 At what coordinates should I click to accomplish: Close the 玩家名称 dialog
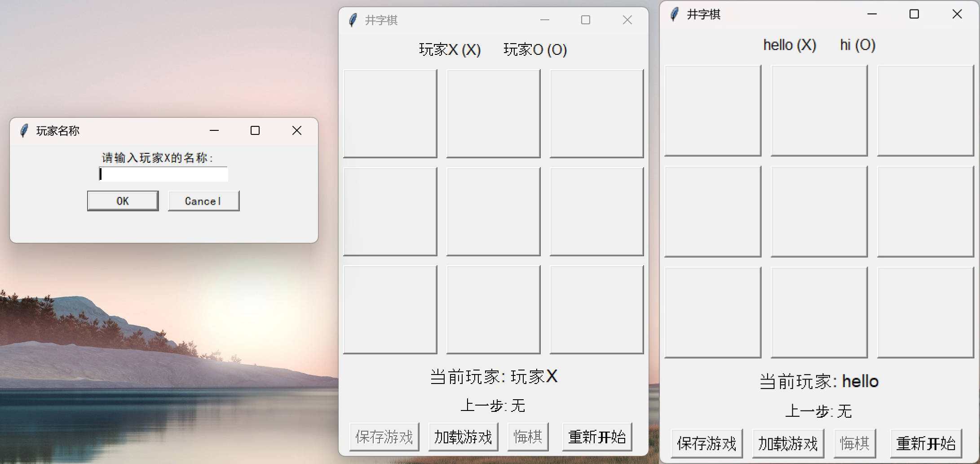point(297,130)
